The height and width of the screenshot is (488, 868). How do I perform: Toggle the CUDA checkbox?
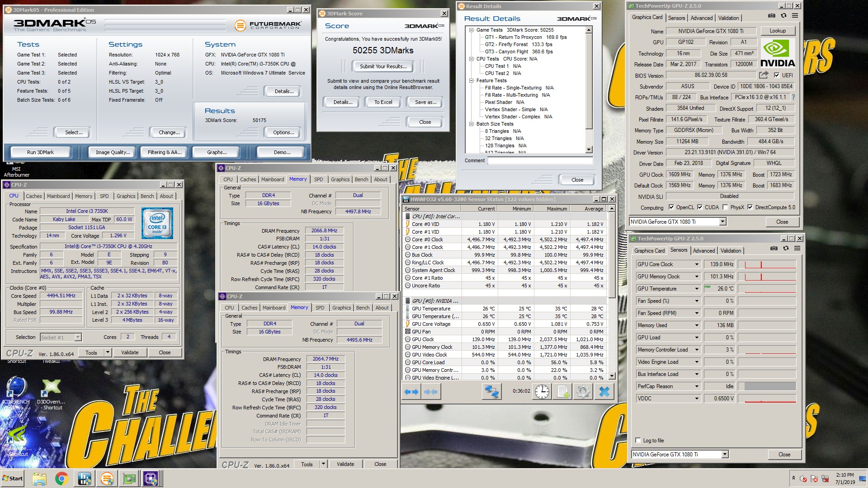pos(700,207)
